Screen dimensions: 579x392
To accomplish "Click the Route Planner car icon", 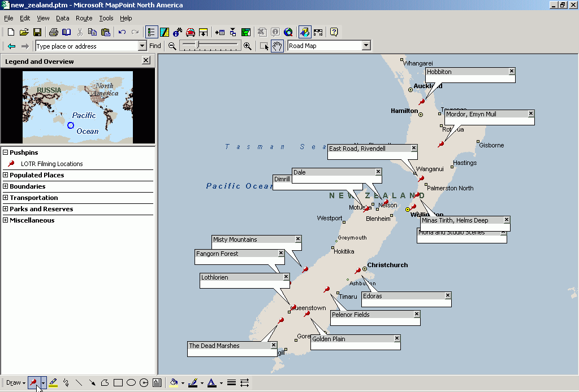I will point(191,32).
